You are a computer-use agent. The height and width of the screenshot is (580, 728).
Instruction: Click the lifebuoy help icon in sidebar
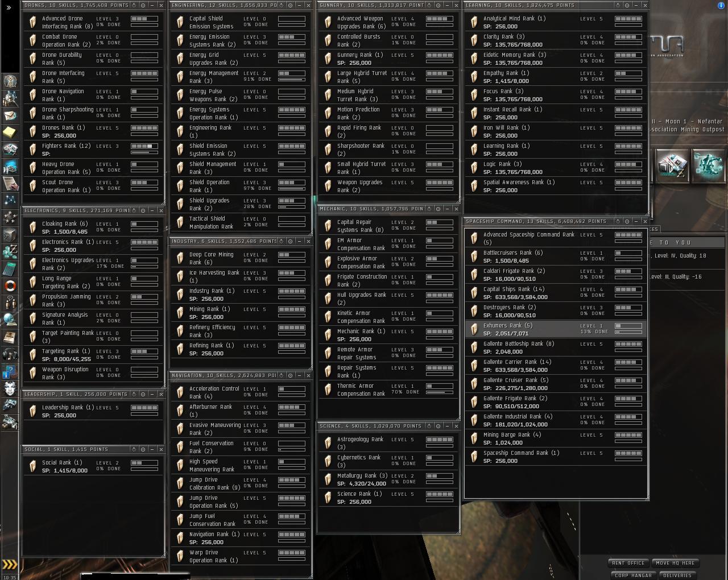coord(10,285)
